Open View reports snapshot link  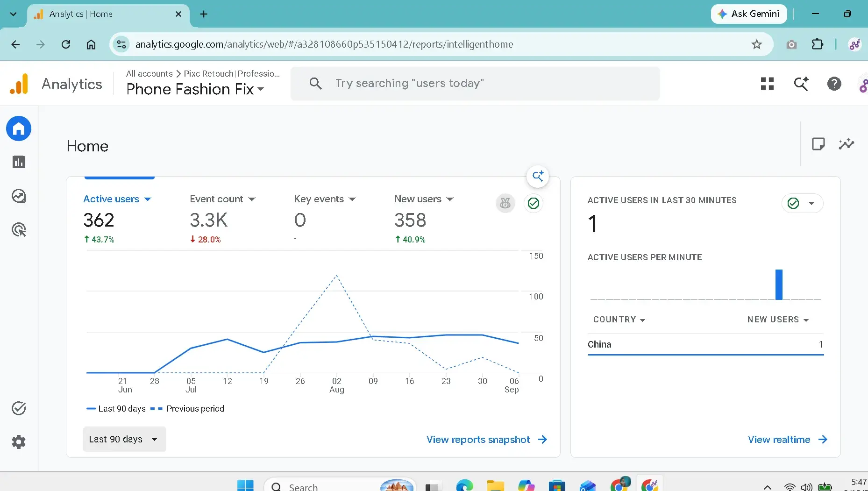point(486,440)
